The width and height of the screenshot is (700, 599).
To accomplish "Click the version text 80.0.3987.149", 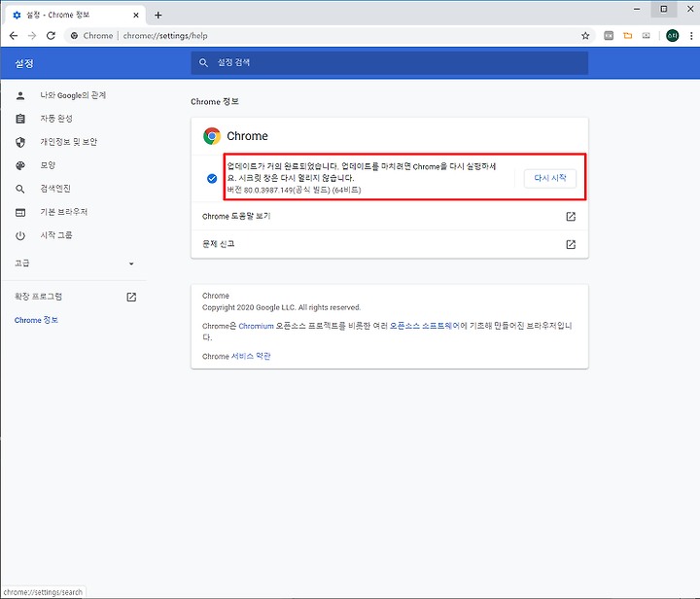I will click(x=268, y=191).
